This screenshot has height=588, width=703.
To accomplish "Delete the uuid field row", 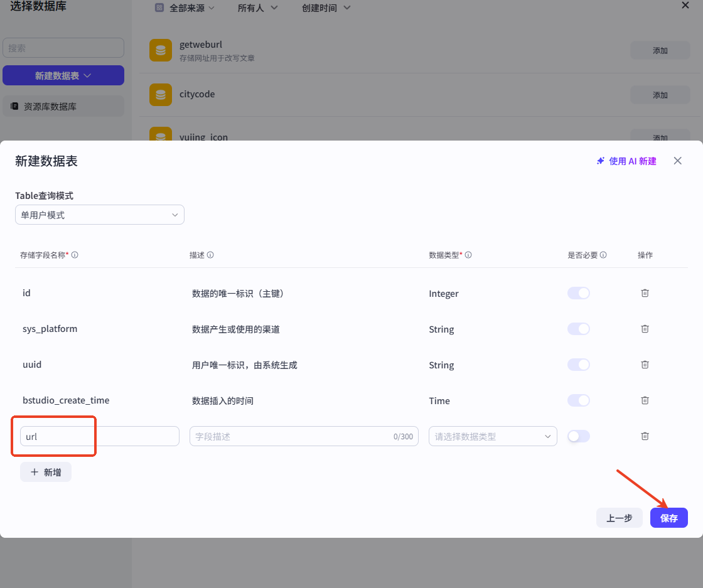I will tap(645, 365).
